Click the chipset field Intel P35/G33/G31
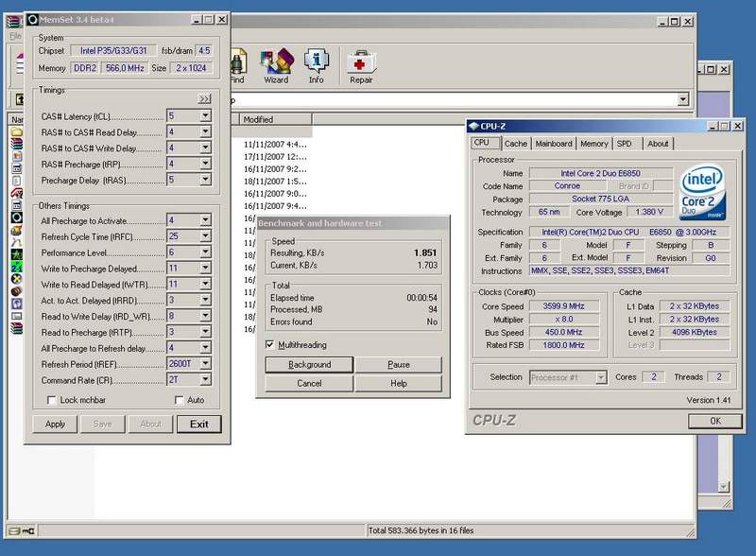756x556 pixels. click(113, 51)
